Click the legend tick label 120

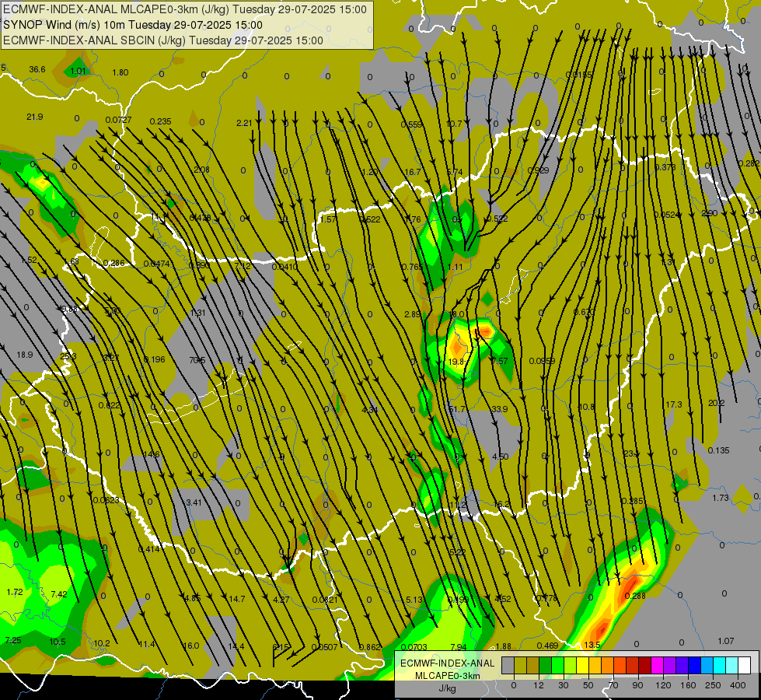coord(664,685)
